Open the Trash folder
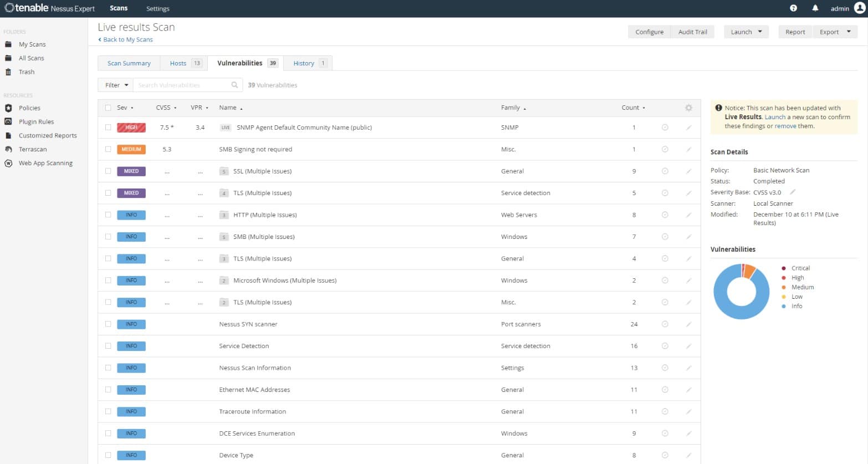Image resolution: width=868 pixels, height=464 pixels. [x=27, y=72]
